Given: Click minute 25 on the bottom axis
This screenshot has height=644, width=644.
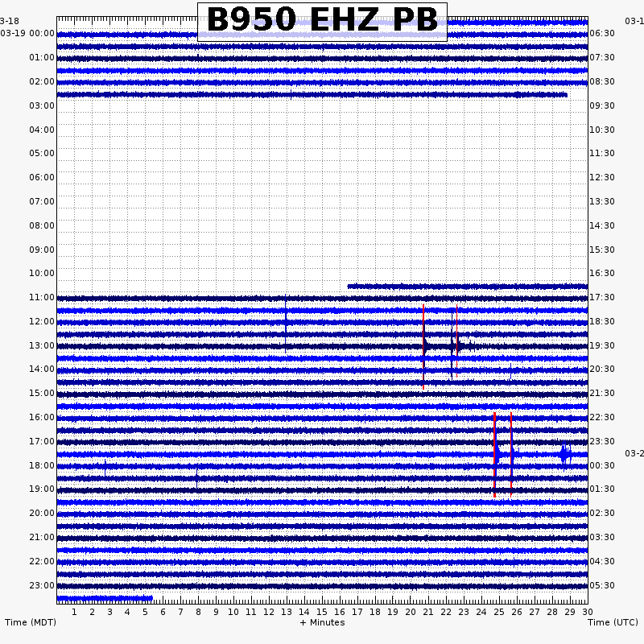Looking at the screenshot, I should pyautogui.click(x=498, y=612).
